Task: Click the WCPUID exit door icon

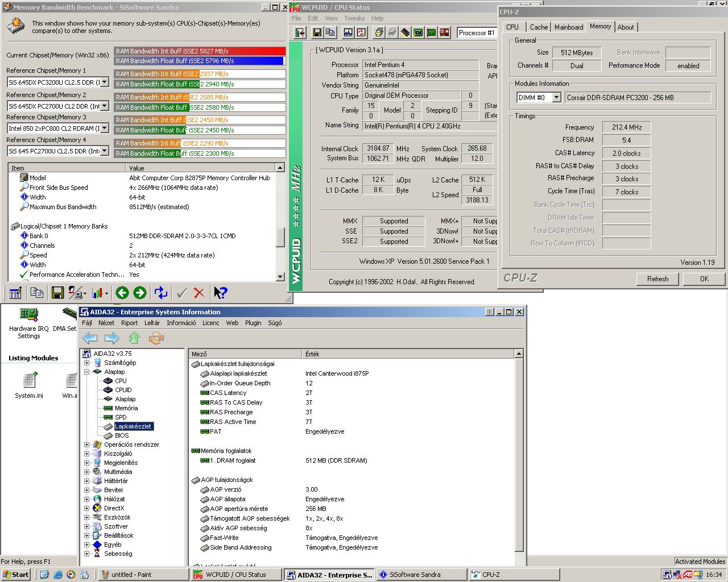Action: 300,32
